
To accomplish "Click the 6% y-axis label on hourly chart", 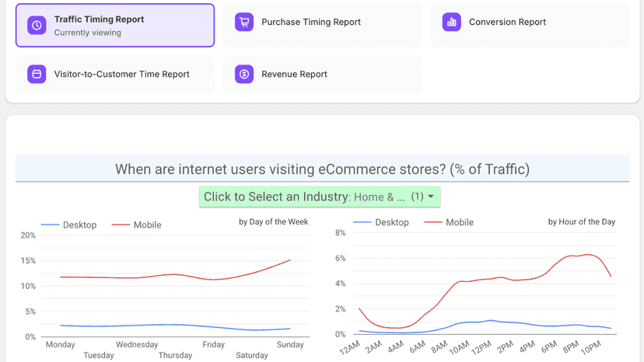I will [x=341, y=259].
